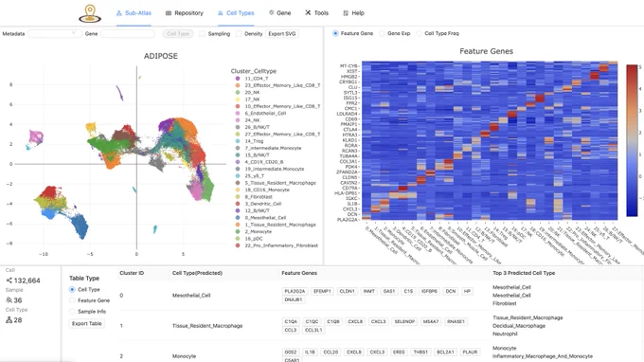The height and width of the screenshot is (362, 644).
Task: Click the atlas logo pin icon
Action: point(90,13)
